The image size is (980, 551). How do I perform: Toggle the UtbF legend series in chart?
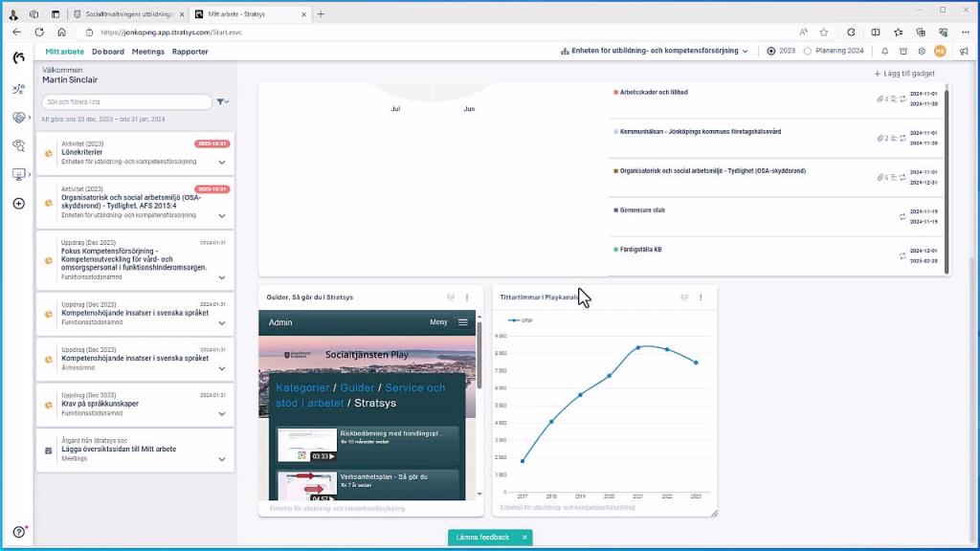[520, 320]
